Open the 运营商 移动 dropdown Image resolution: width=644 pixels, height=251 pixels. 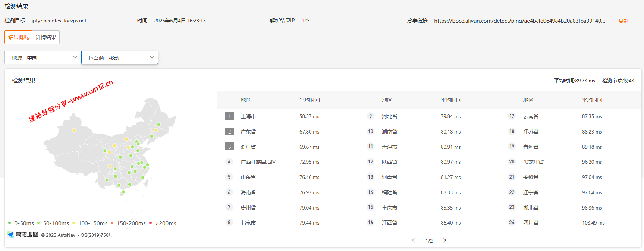pyautogui.click(x=120, y=57)
